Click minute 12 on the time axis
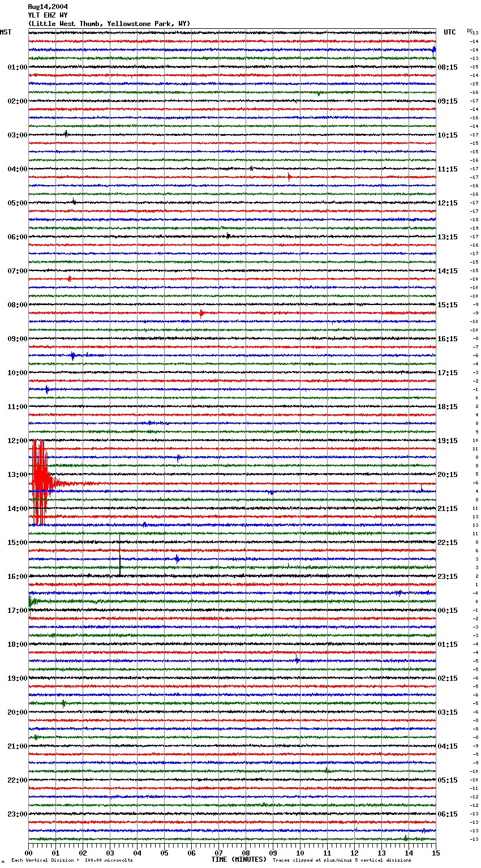The image size is (481, 868). coord(354,853)
